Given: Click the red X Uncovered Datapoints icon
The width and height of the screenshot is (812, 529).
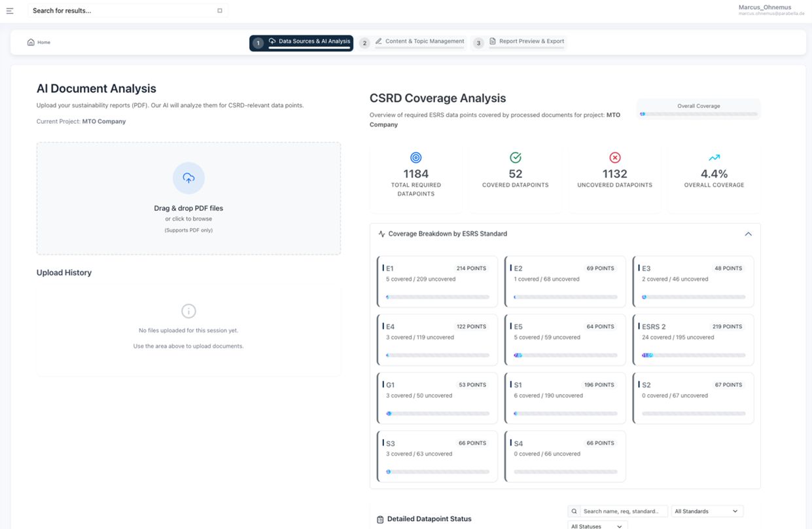Looking at the screenshot, I should [x=614, y=158].
